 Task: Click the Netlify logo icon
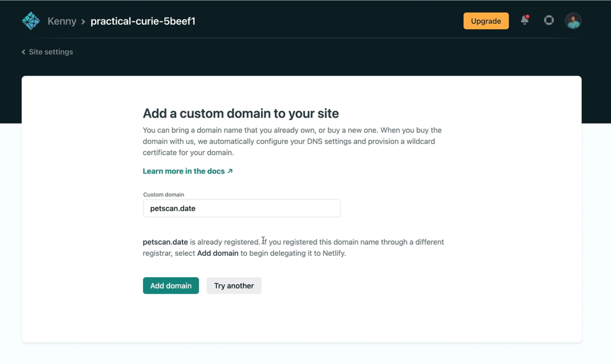click(31, 21)
